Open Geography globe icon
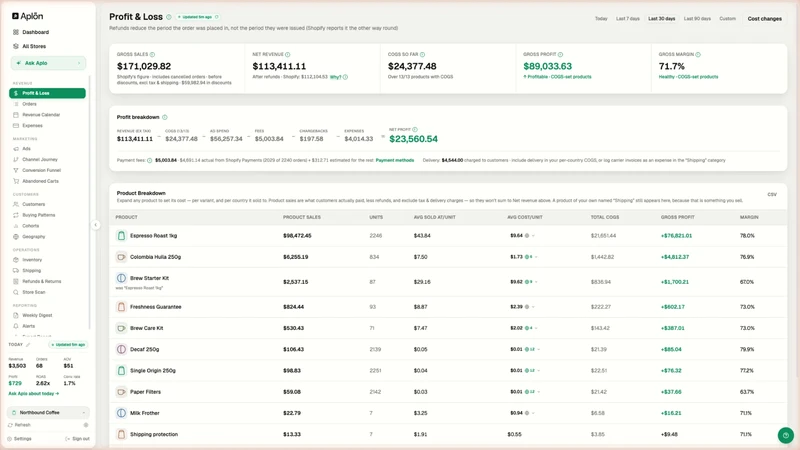 16,237
